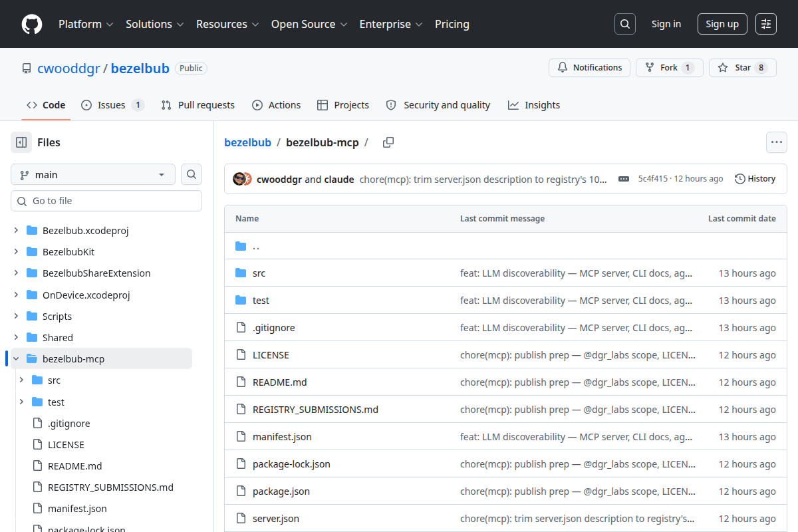Image resolution: width=798 pixels, height=532 pixels.
Task: Expand the Scripts folder chevron
Action: click(16, 317)
